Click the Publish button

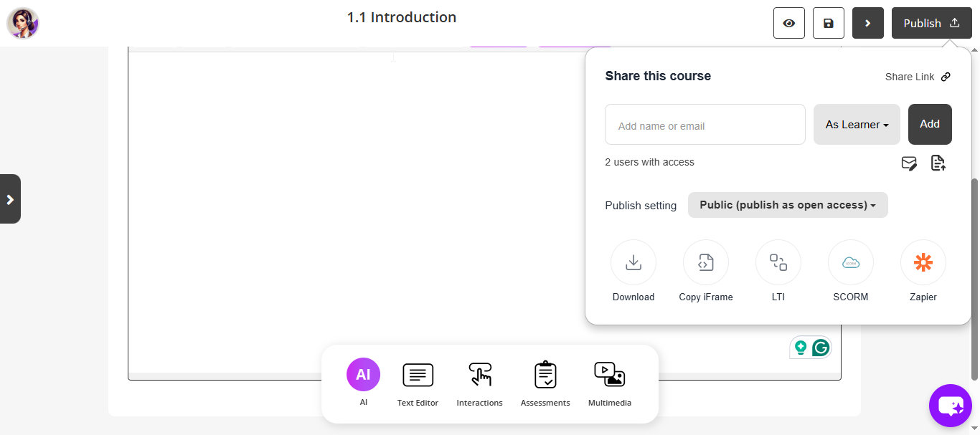coord(931,23)
